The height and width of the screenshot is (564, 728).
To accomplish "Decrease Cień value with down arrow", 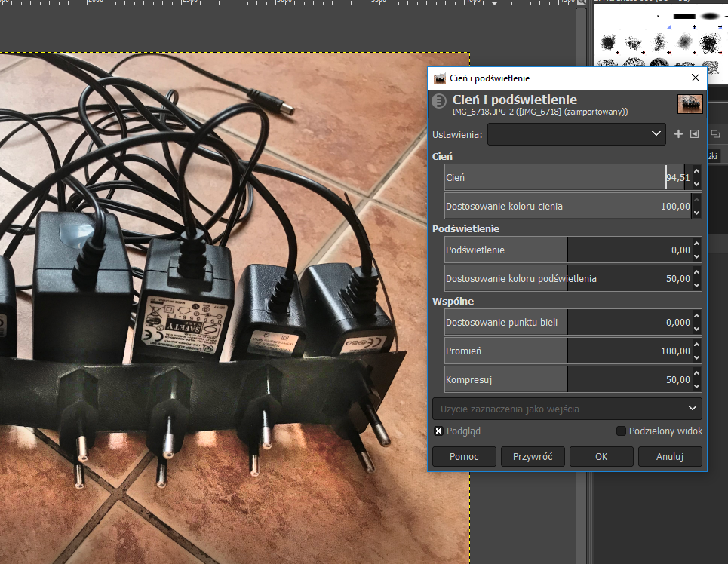I will tap(696, 184).
